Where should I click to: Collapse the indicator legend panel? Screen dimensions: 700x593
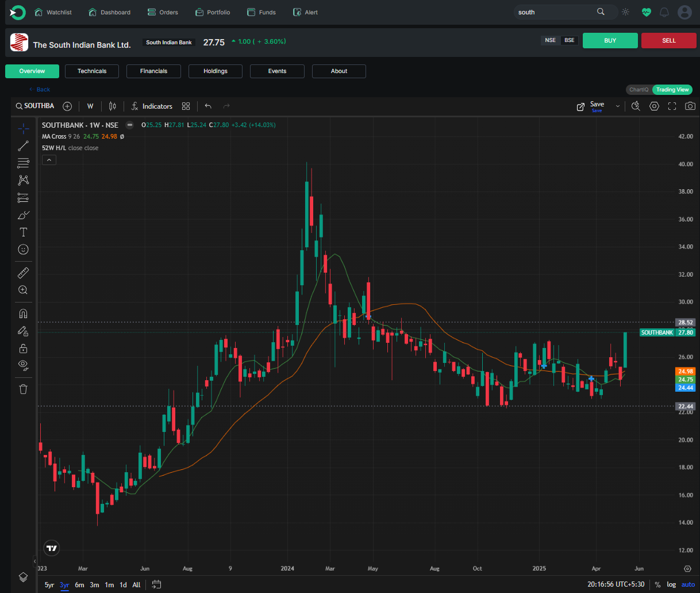click(x=49, y=159)
